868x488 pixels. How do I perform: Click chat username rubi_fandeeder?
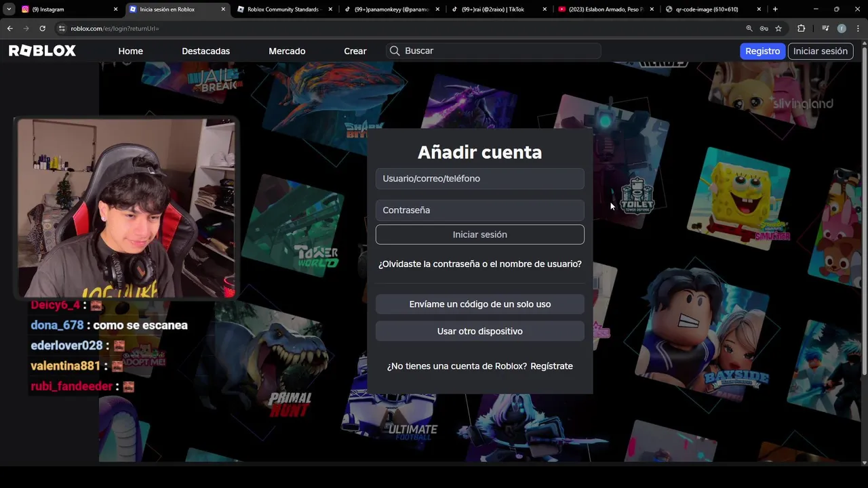[71, 386]
